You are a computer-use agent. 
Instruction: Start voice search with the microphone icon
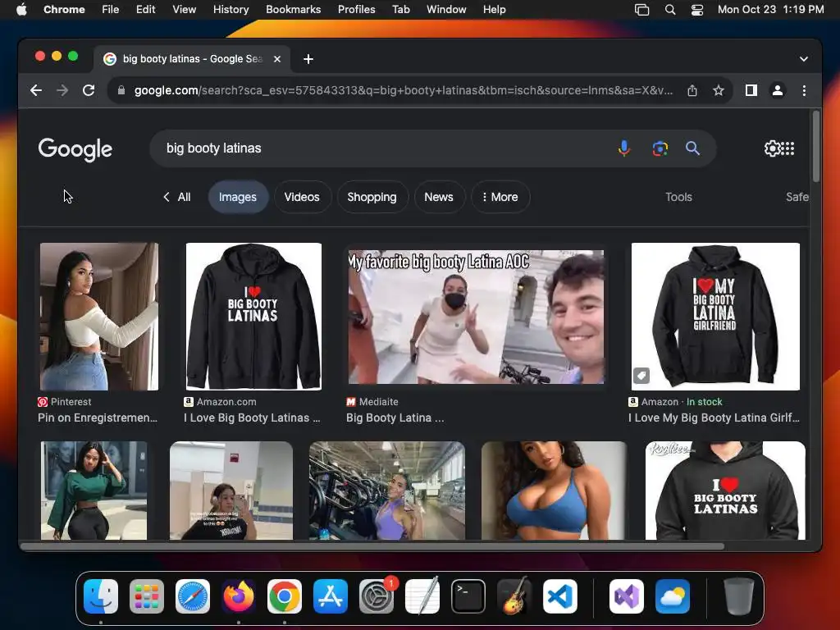pos(624,148)
